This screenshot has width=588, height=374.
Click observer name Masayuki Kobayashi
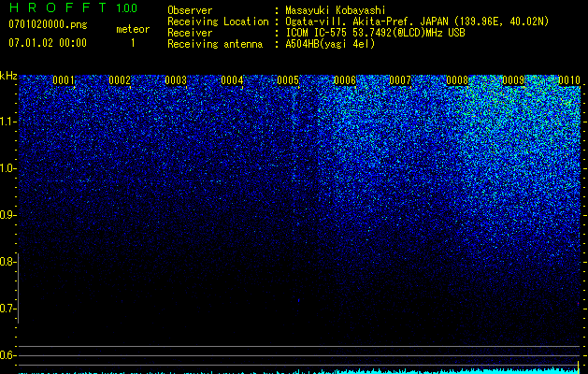coord(336,10)
